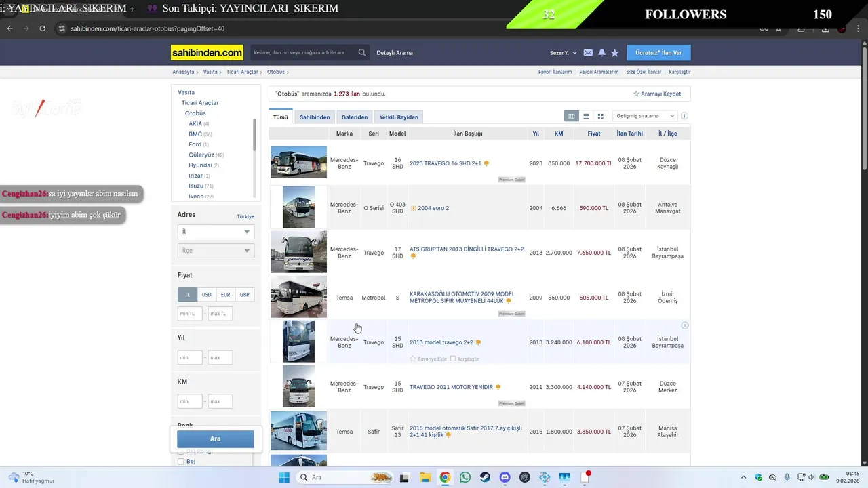868x488 pixels.
Task: Click the max KM field
Action: coord(220,401)
